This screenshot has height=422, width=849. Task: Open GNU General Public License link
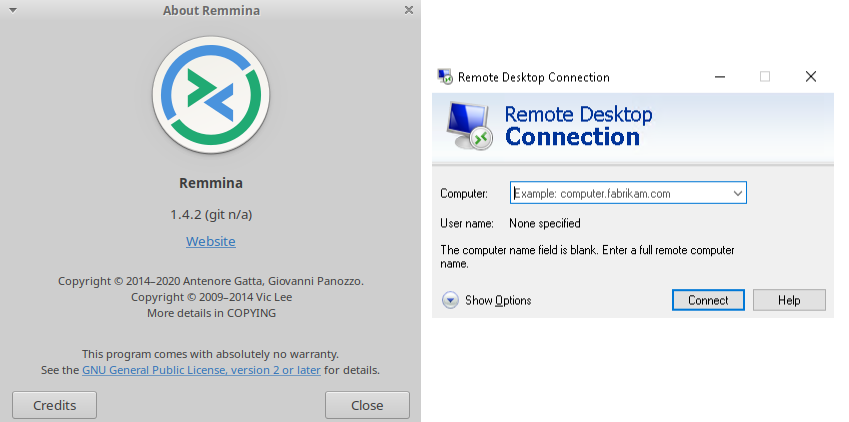(201, 370)
